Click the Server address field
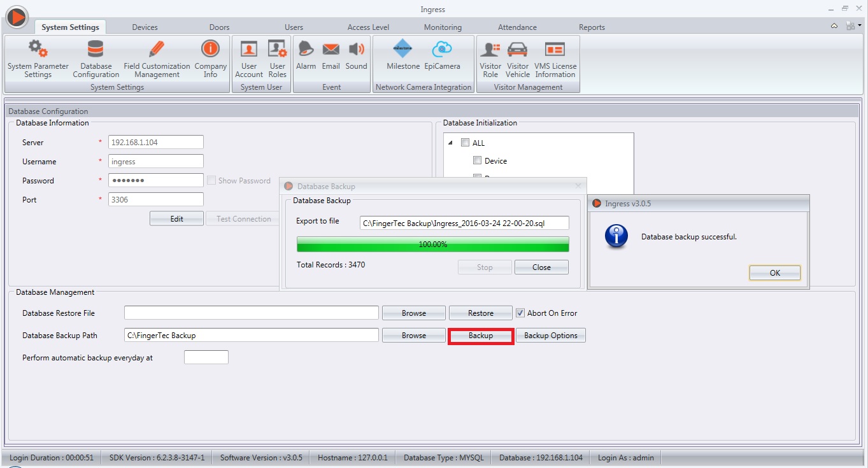 coord(156,142)
